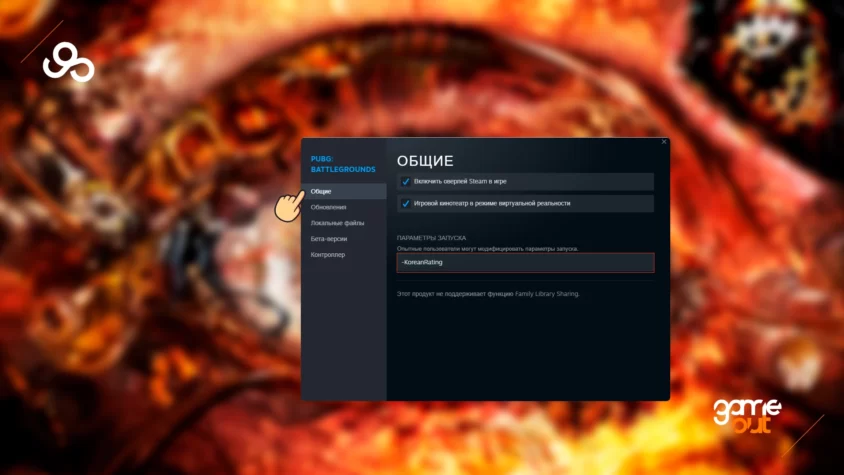Toggle the virtual reality theater mode checkbox
Screen dimensions: 844x475
(406, 204)
